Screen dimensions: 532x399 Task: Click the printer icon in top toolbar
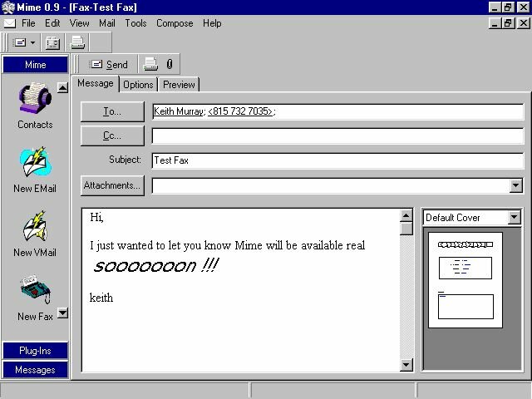click(x=77, y=42)
